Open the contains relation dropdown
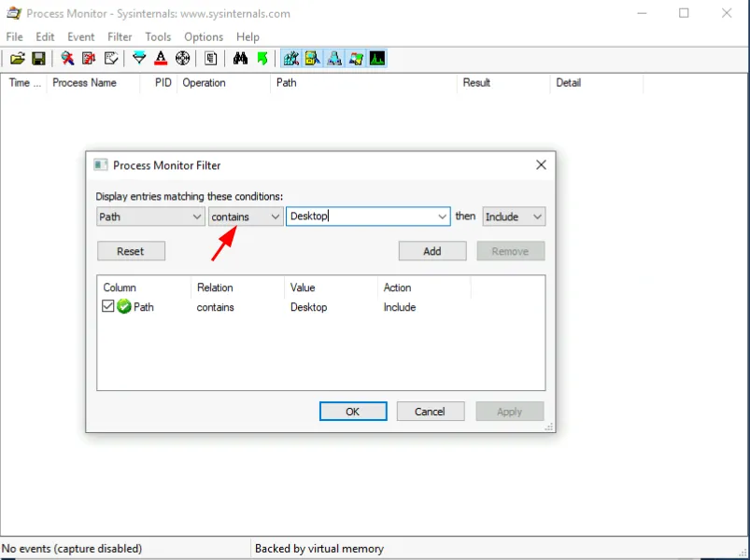Screen dimensions: 750x560 [246, 217]
